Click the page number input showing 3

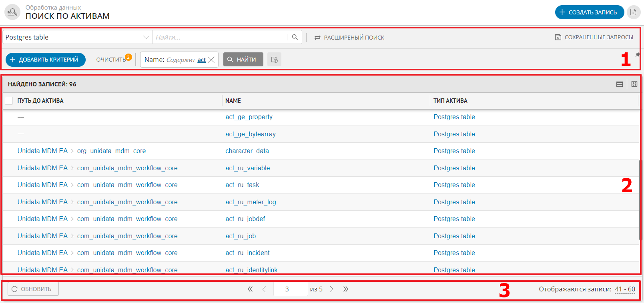(x=290, y=289)
